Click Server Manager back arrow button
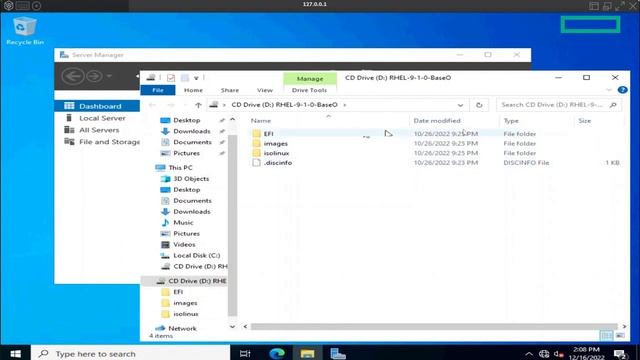This screenshot has height=360, width=640. (x=73, y=76)
